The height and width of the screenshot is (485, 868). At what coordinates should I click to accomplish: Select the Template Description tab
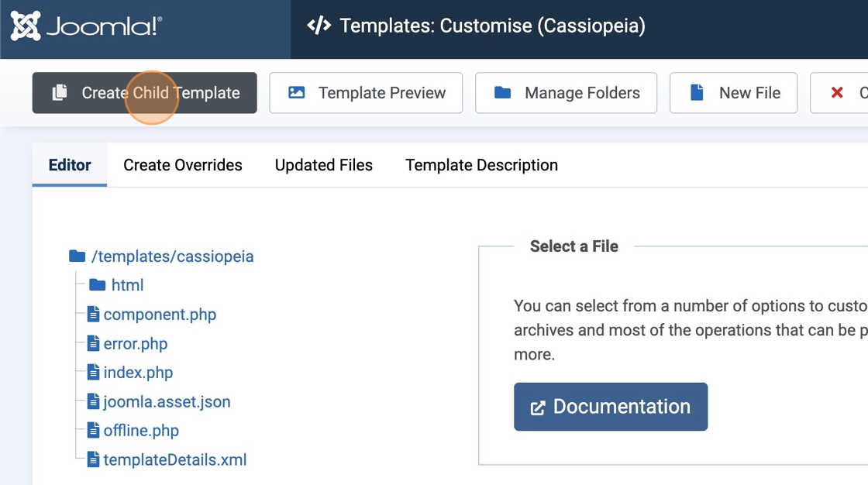tap(481, 165)
